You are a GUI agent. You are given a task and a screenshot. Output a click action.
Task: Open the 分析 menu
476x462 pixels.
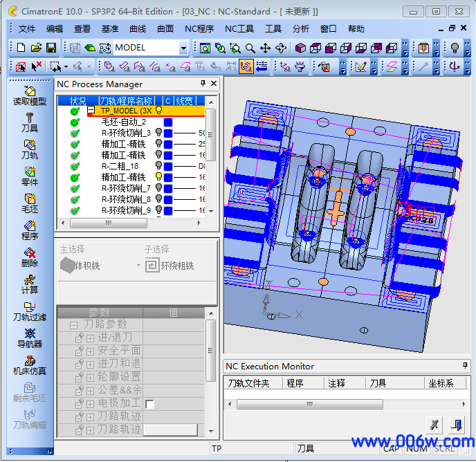[301, 29]
